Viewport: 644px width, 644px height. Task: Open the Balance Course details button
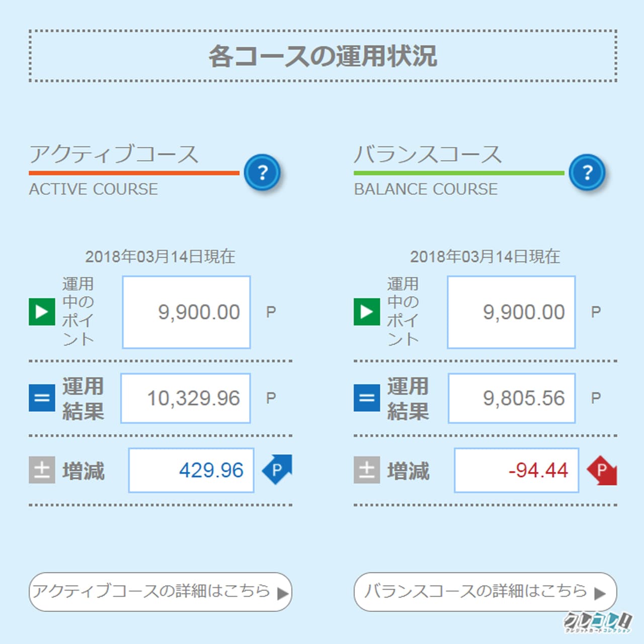point(485,592)
